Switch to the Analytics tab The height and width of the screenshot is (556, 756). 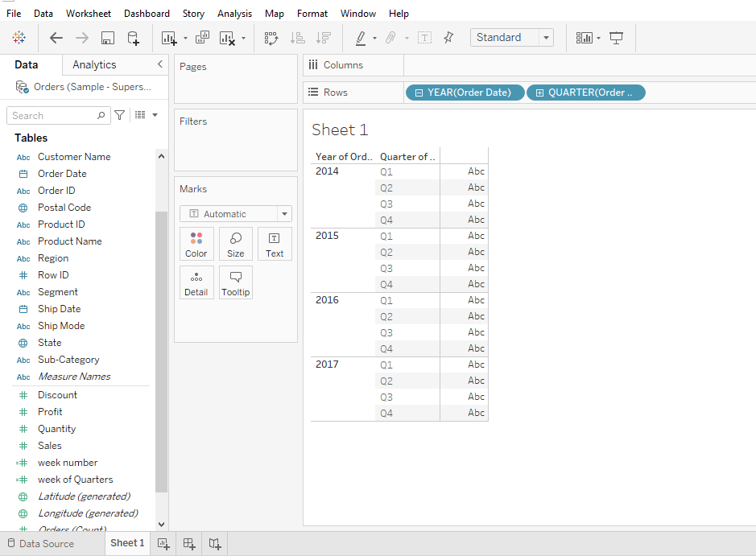[x=94, y=64]
